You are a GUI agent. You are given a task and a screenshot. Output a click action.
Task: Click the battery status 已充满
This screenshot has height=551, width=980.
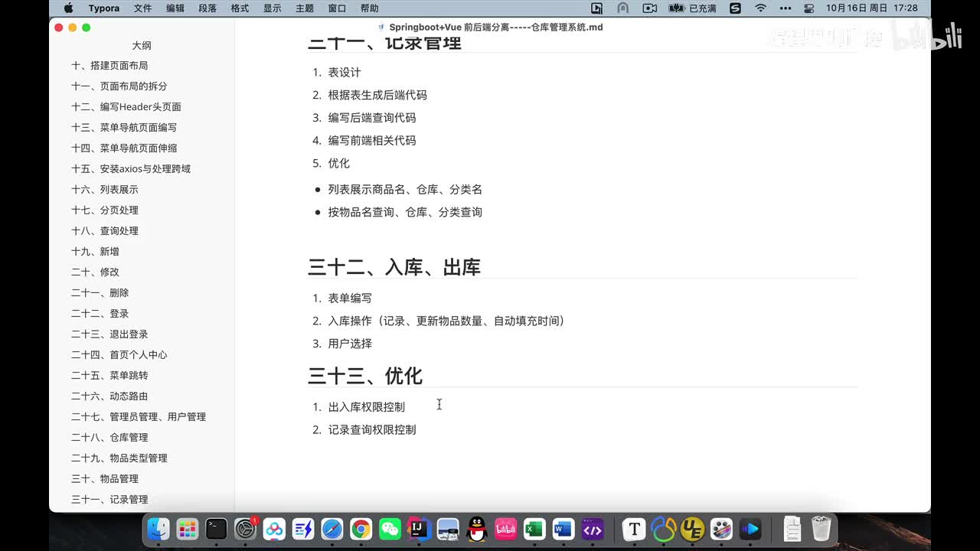(x=692, y=8)
